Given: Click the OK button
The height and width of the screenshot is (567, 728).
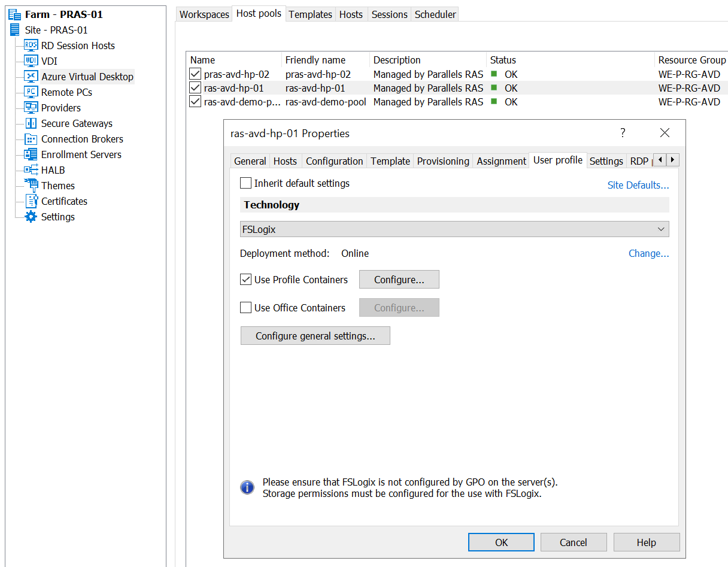Looking at the screenshot, I should 502,542.
